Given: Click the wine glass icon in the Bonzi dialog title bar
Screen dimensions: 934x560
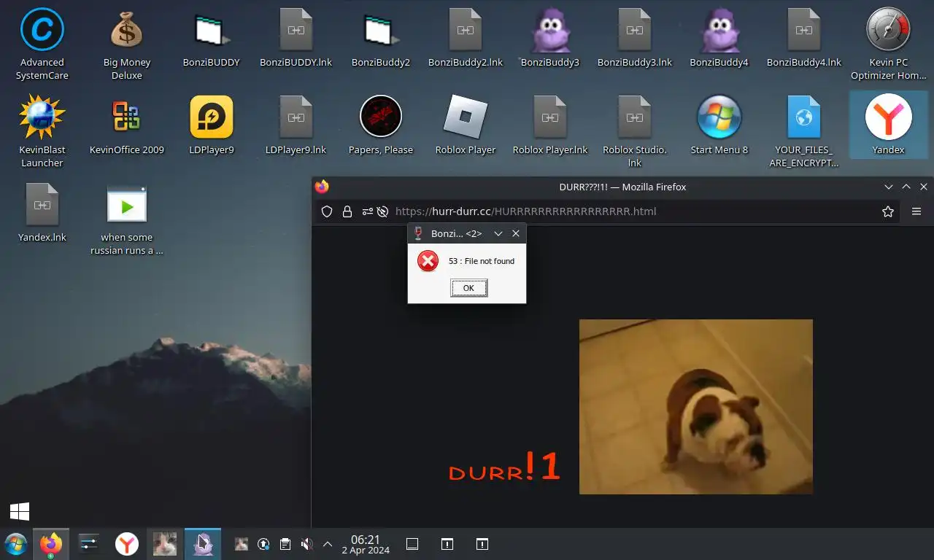Looking at the screenshot, I should click(x=418, y=233).
